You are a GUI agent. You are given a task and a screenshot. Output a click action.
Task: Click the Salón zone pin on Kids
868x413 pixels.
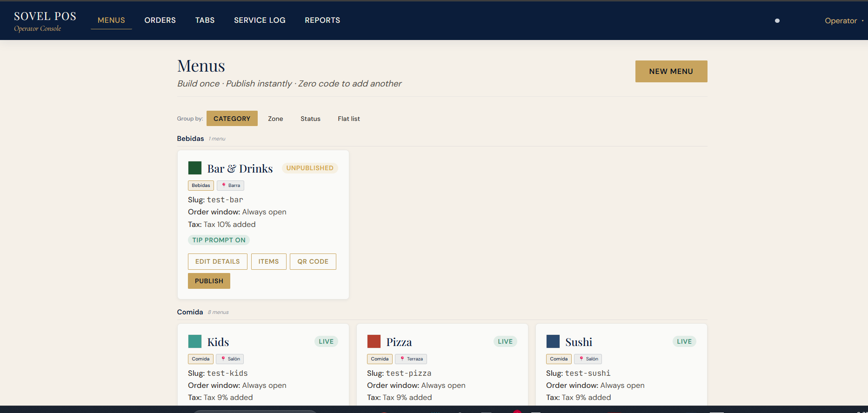[x=230, y=359]
